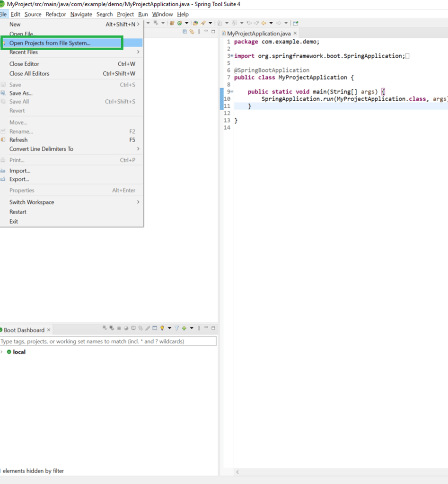Click the New Java Package toolbar icon
This screenshot has width=448, height=484.
[172, 23]
